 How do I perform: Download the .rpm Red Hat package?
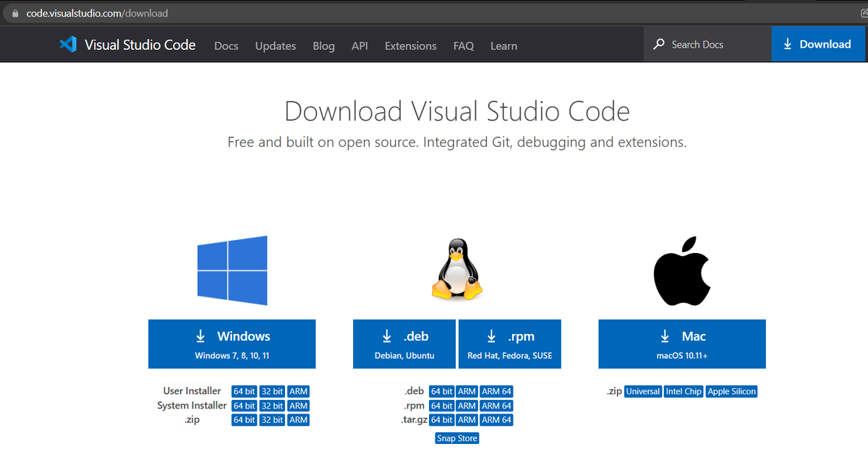pos(511,344)
